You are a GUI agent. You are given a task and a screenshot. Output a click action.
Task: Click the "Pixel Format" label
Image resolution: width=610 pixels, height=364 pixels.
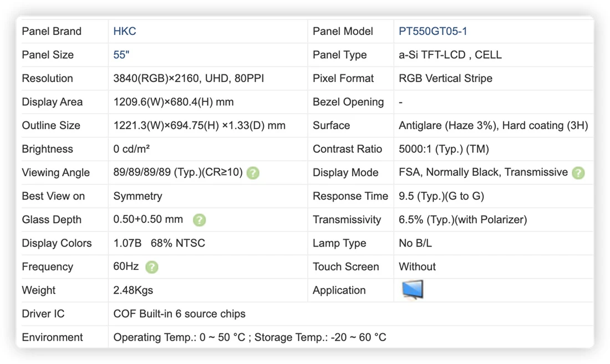click(343, 79)
